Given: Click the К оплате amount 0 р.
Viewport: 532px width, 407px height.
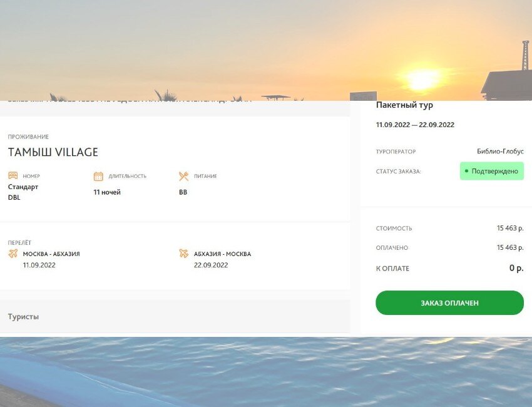Looking at the screenshot, I should point(516,268).
